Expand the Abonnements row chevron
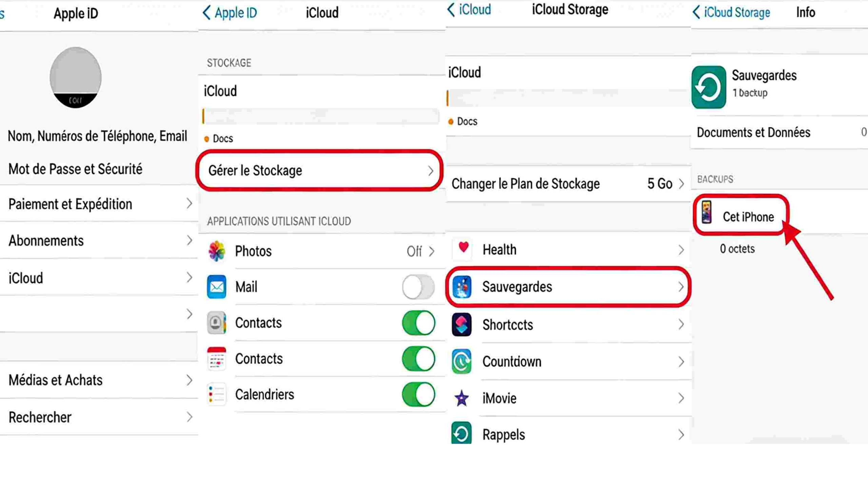 tap(189, 240)
